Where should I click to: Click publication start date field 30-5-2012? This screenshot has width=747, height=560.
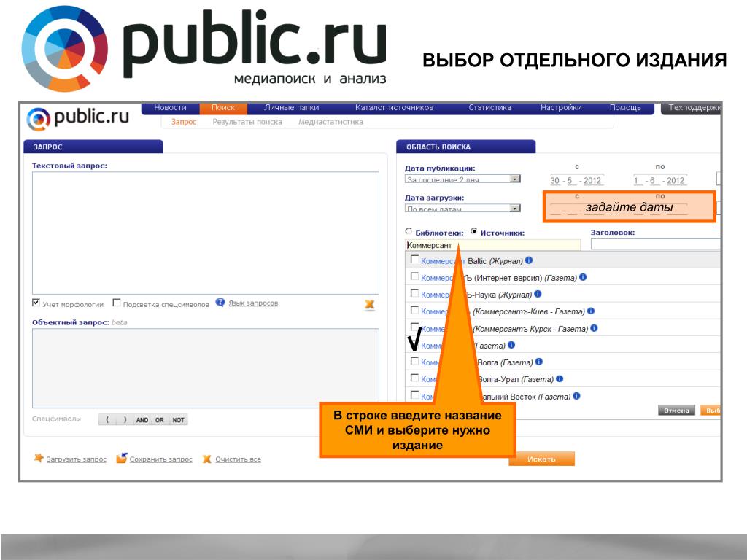[x=577, y=181]
